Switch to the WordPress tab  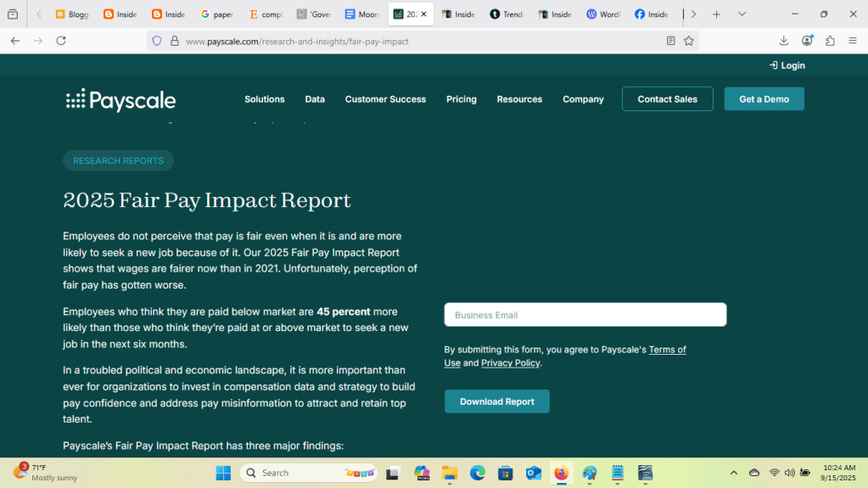click(602, 14)
